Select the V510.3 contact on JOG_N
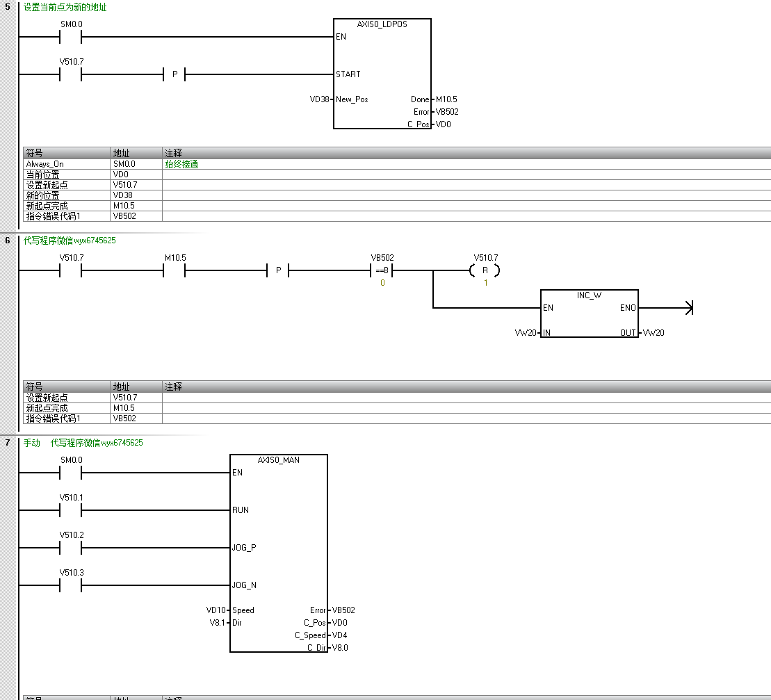The width and height of the screenshot is (771, 700). coord(71,585)
